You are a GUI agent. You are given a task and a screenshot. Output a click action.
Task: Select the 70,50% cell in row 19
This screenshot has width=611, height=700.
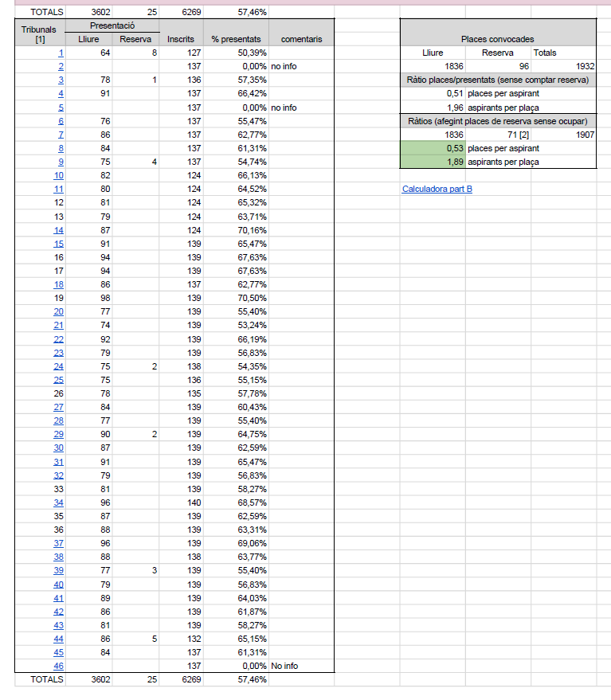tap(236, 298)
